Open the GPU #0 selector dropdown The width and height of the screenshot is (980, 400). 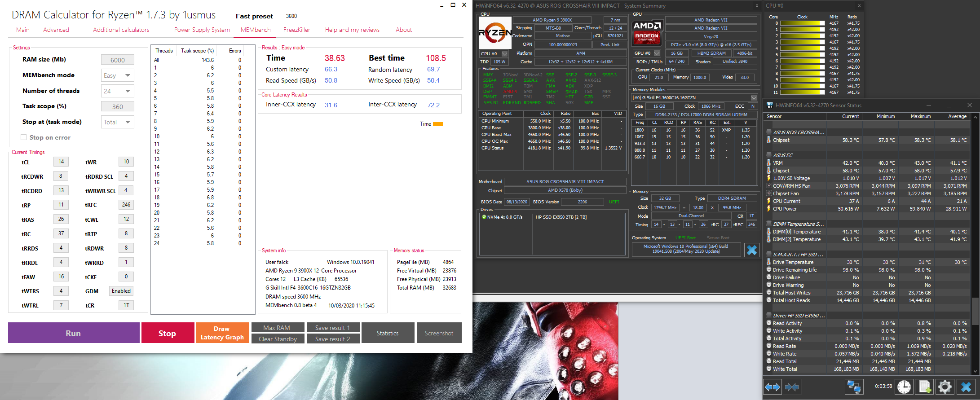pyautogui.click(x=657, y=53)
